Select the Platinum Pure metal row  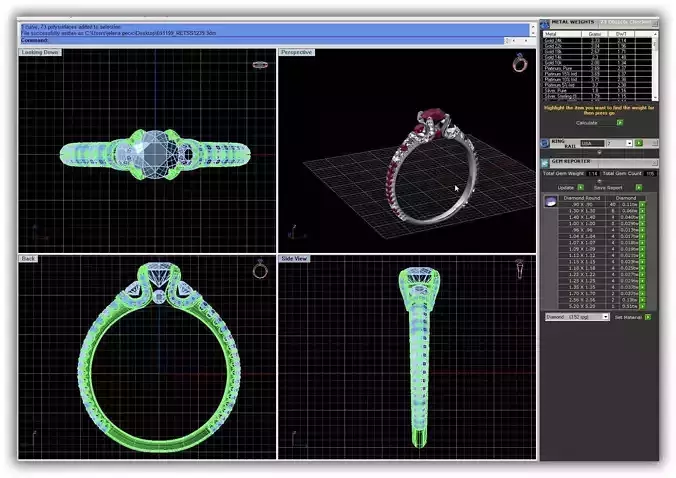tap(597, 69)
